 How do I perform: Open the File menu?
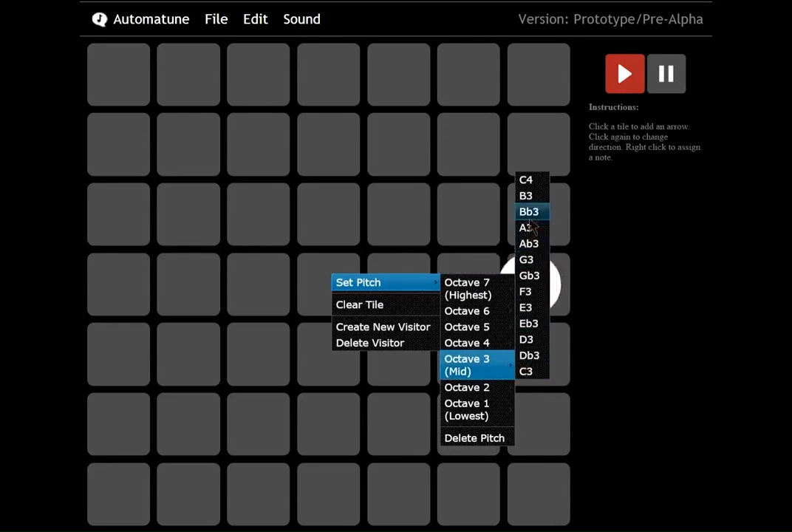click(x=216, y=19)
